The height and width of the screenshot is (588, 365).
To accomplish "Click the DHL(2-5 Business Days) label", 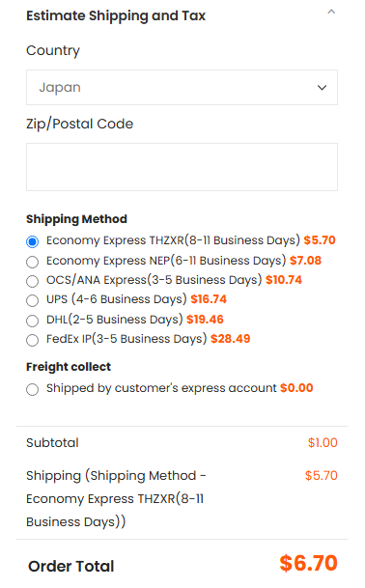I will pyautogui.click(x=114, y=320).
